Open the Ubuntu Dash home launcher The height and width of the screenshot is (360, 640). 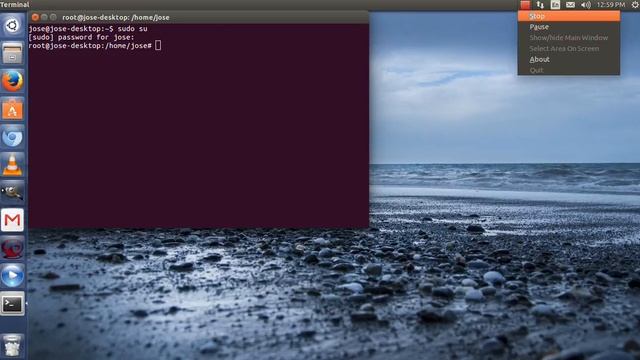click(12, 25)
